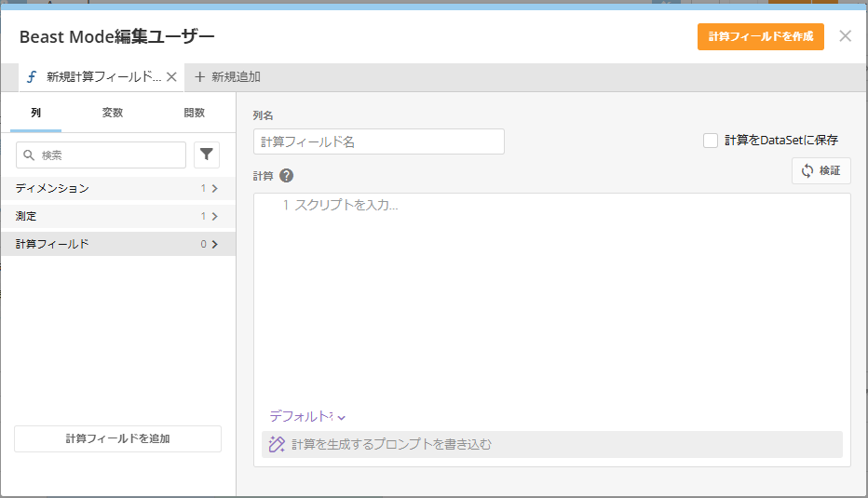Click the refresh icon on 検証 button
This screenshot has width=868, height=498.
pos(807,171)
